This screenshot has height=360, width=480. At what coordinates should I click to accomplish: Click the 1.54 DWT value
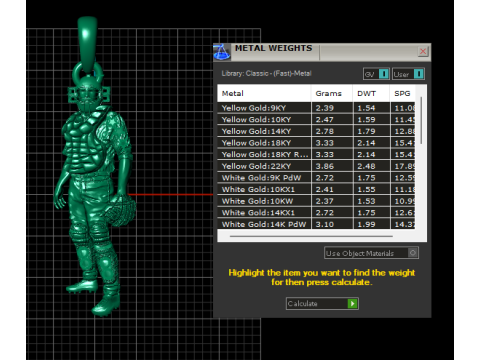tap(366, 108)
